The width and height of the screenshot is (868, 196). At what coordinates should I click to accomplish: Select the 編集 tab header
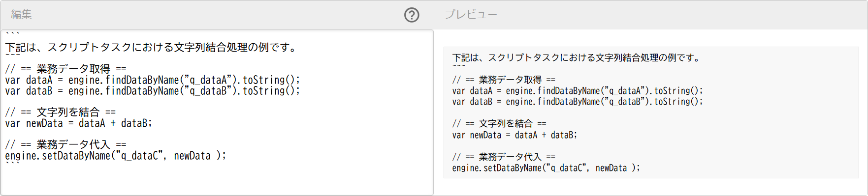(22, 15)
